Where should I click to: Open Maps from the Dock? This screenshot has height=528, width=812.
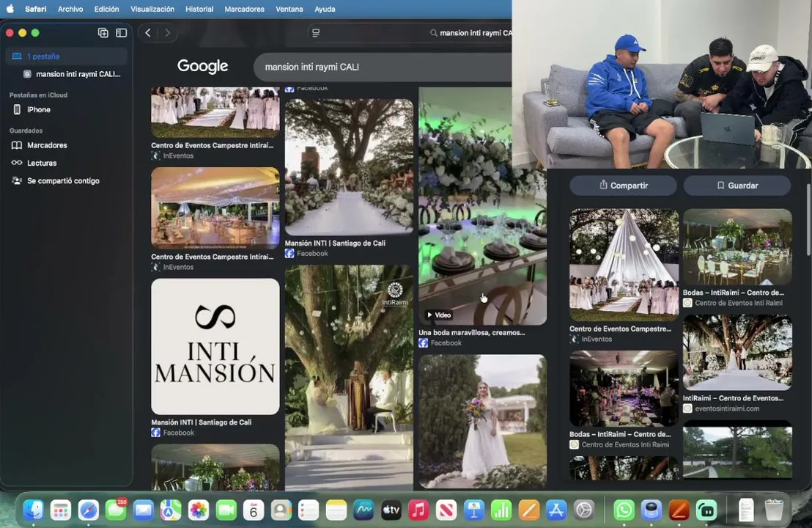[170, 510]
